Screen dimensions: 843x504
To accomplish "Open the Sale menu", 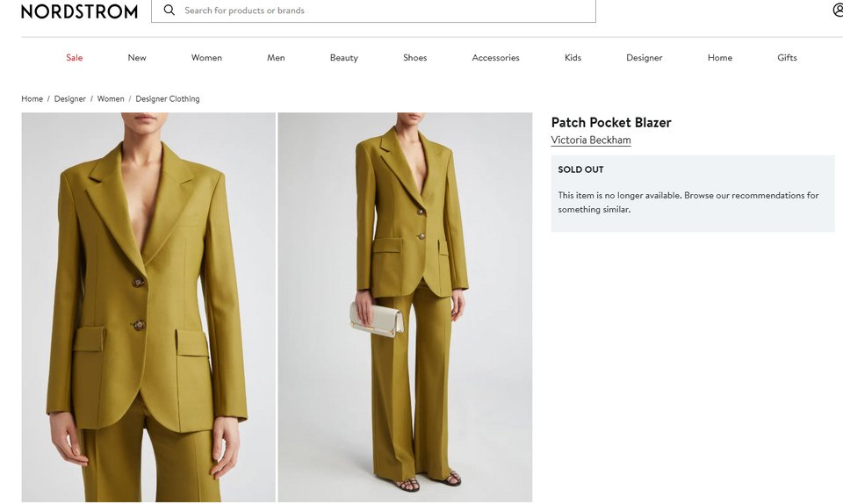I will coord(75,58).
